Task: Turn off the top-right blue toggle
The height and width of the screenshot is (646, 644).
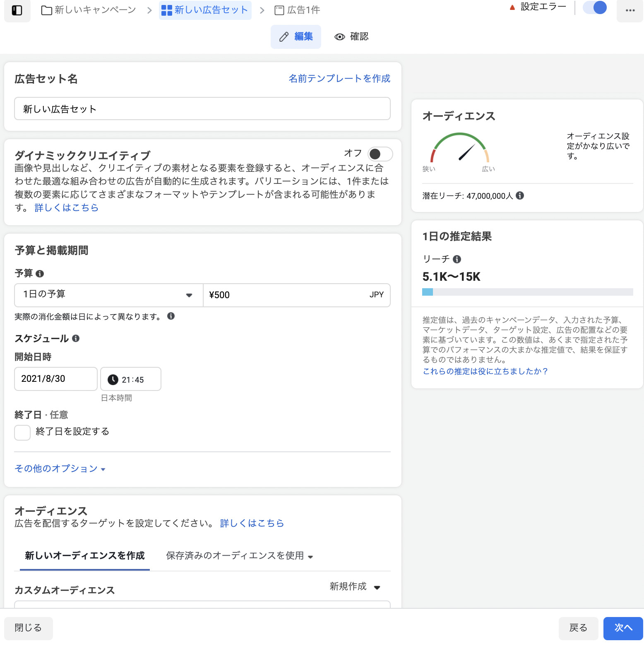Action: [x=595, y=7]
